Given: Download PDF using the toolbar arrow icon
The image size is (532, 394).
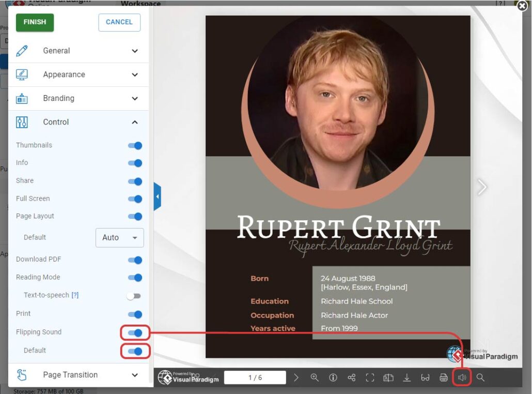Looking at the screenshot, I should click(x=407, y=377).
